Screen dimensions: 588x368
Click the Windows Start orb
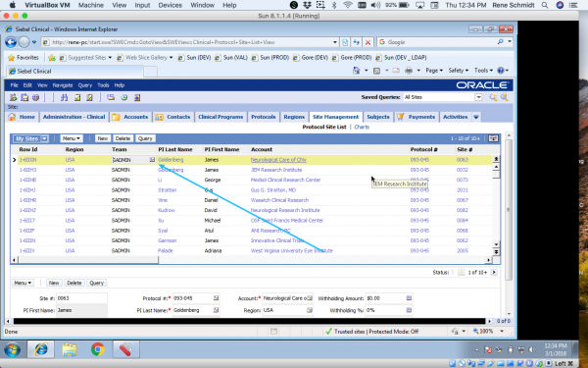pos(13,350)
